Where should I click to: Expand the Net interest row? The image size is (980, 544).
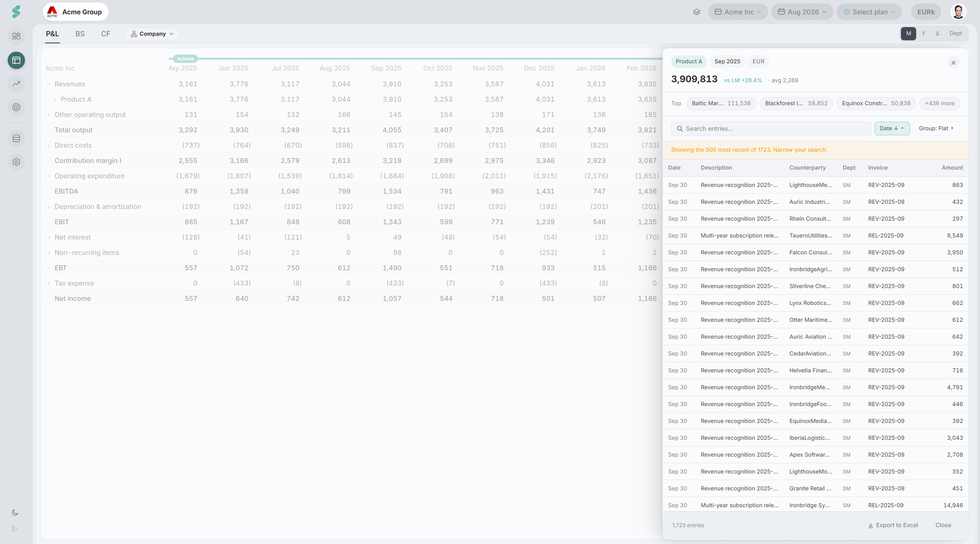click(48, 238)
